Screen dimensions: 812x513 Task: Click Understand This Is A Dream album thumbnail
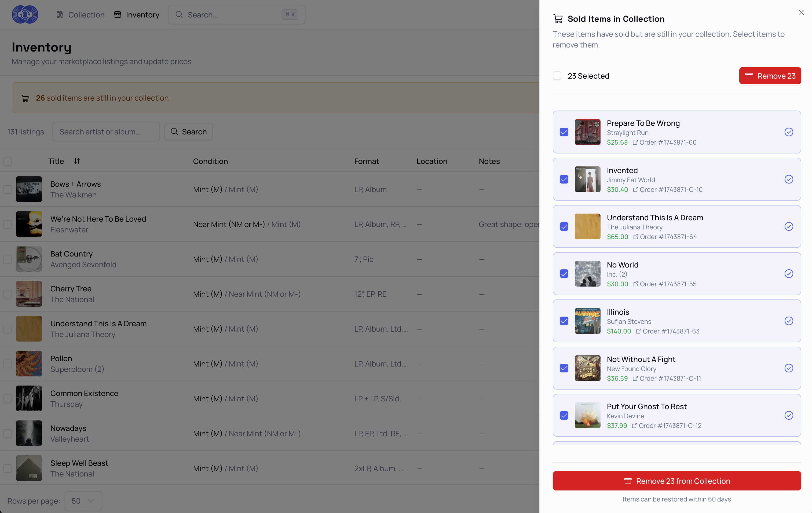(x=587, y=226)
